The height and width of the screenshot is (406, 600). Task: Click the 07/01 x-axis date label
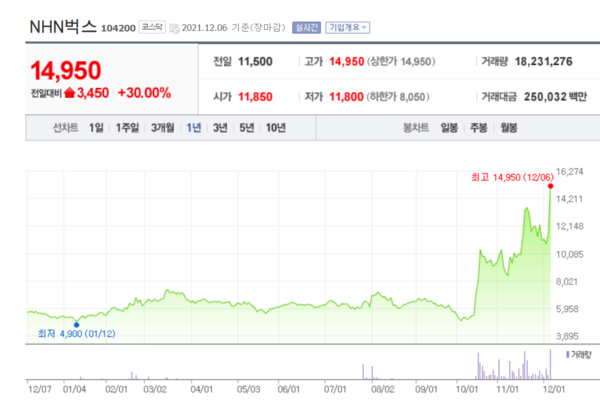(335, 390)
